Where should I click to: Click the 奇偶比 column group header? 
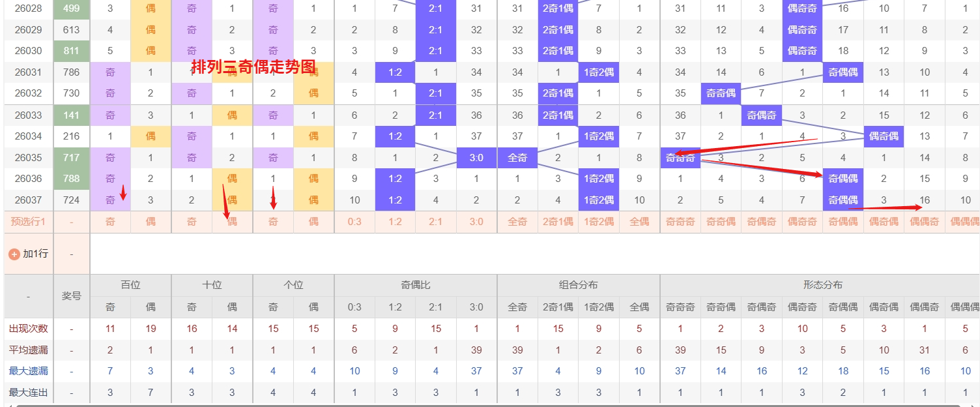click(416, 285)
